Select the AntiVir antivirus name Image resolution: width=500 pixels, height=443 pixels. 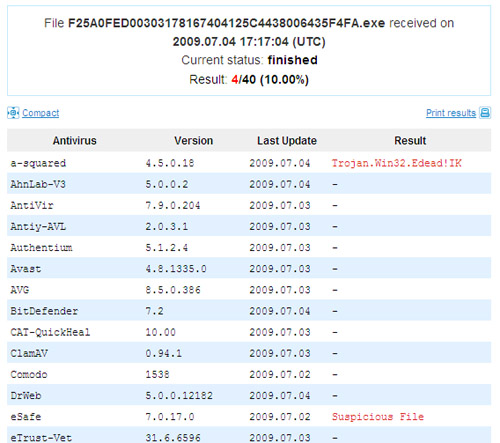(x=32, y=205)
